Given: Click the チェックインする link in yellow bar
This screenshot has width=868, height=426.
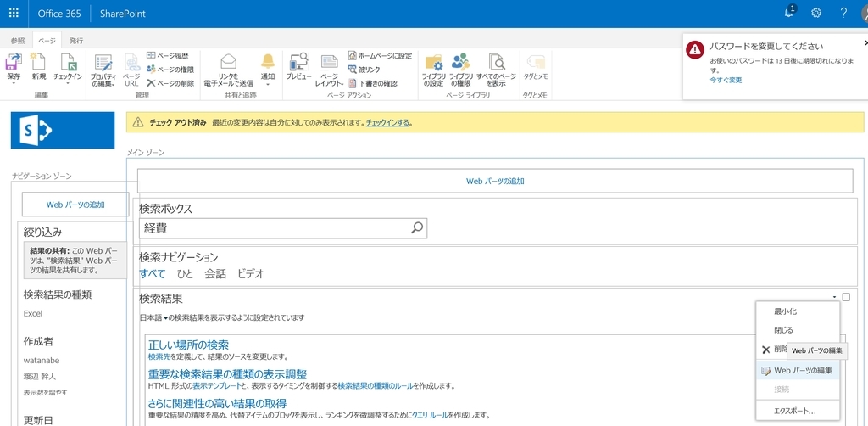Looking at the screenshot, I should pos(387,122).
